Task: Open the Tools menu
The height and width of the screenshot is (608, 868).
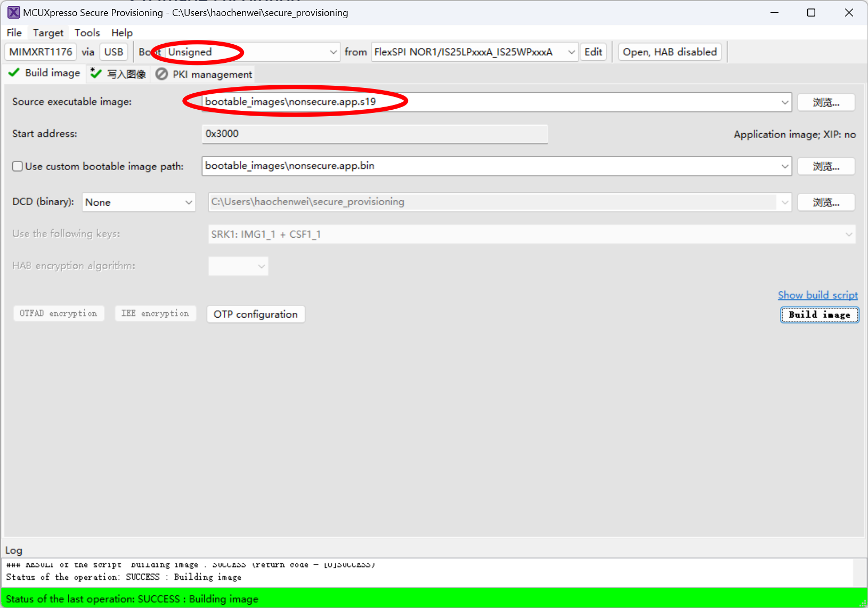Action: click(87, 33)
